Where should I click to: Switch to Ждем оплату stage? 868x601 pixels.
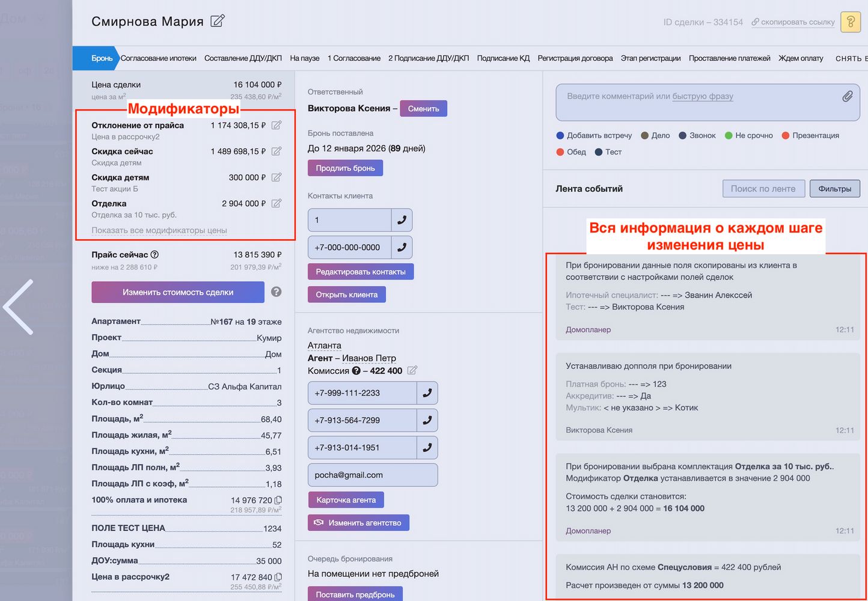[801, 58]
